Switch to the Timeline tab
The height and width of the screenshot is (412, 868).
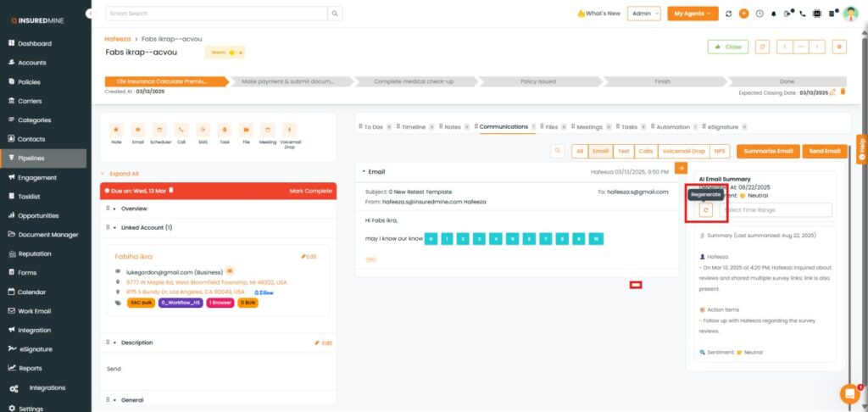pyautogui.click(x=414, y=127)
